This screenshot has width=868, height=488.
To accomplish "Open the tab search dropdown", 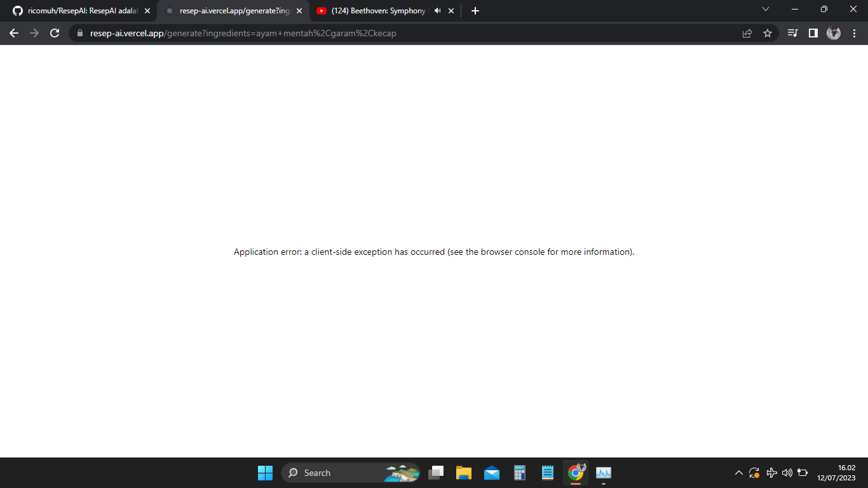I will (x=765, y=10).
